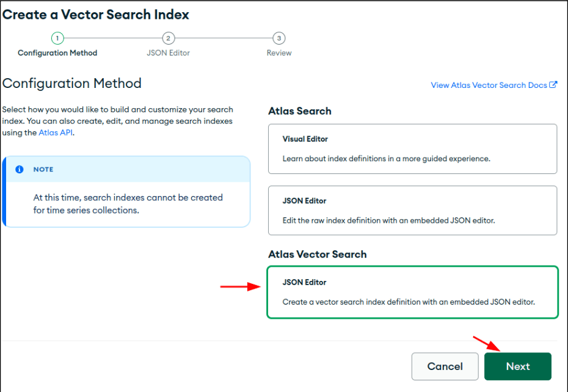Click the step 2 circle indicator
568x392 pixels.
click(168, 38)
